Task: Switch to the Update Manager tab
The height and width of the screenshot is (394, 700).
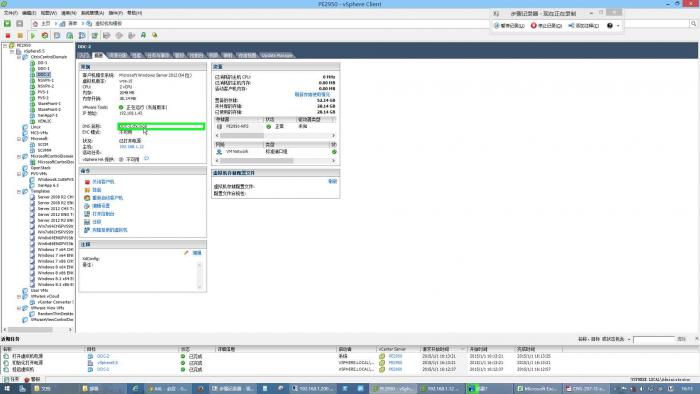Action: [277, 55]
